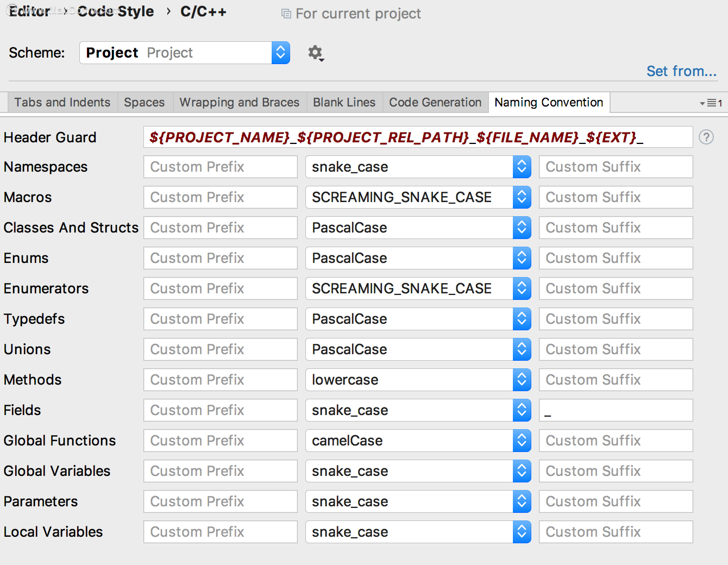Switch to Tabs and Indents tab
Screen dimensions: 728x565
point(62,102)
